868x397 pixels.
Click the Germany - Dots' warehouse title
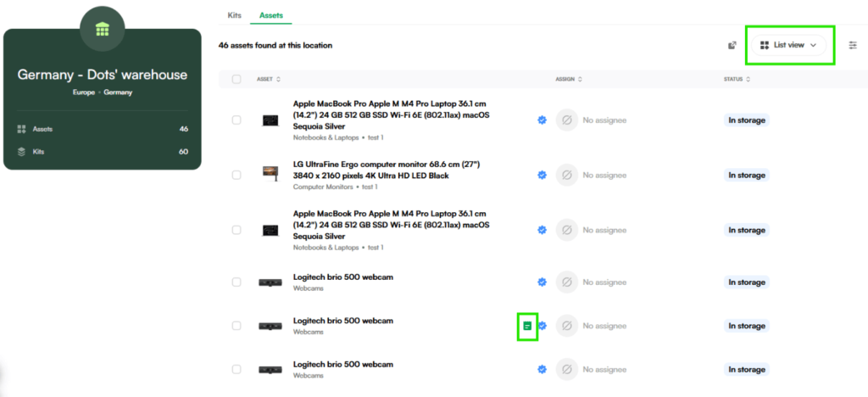(x=102, y=75)
